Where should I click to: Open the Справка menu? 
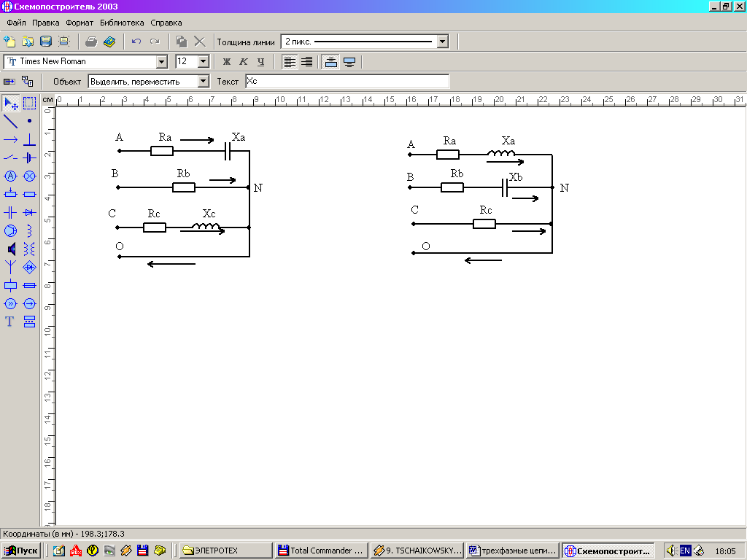tap(166, 23)
